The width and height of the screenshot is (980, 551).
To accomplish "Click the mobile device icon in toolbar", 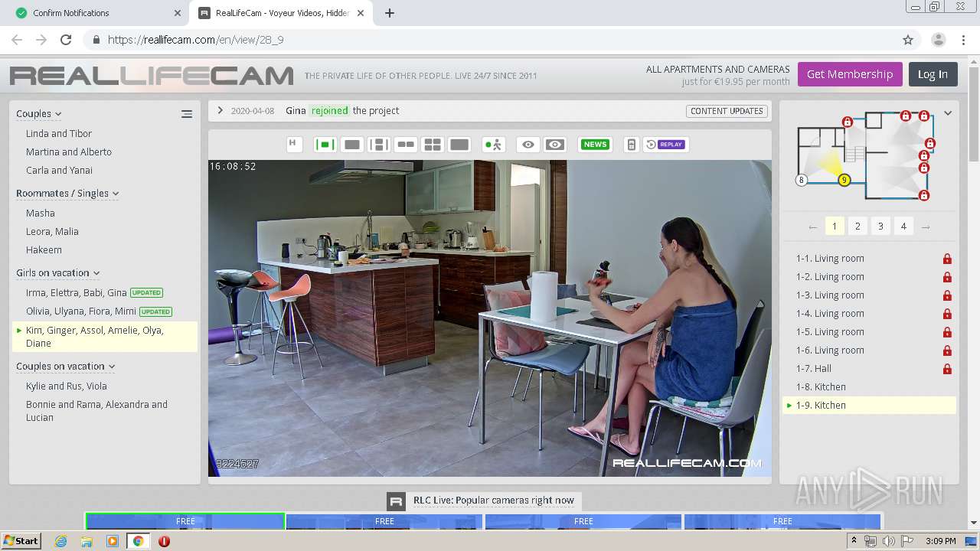I will (x=631, y=144).
